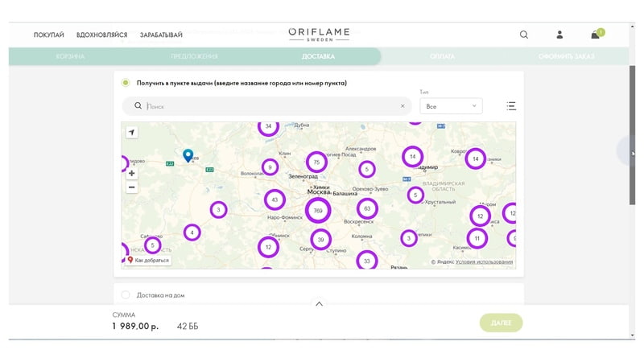The image size is (644, 362).
Task: Click the scrollbar up arrow
Action: pos(632,27)
